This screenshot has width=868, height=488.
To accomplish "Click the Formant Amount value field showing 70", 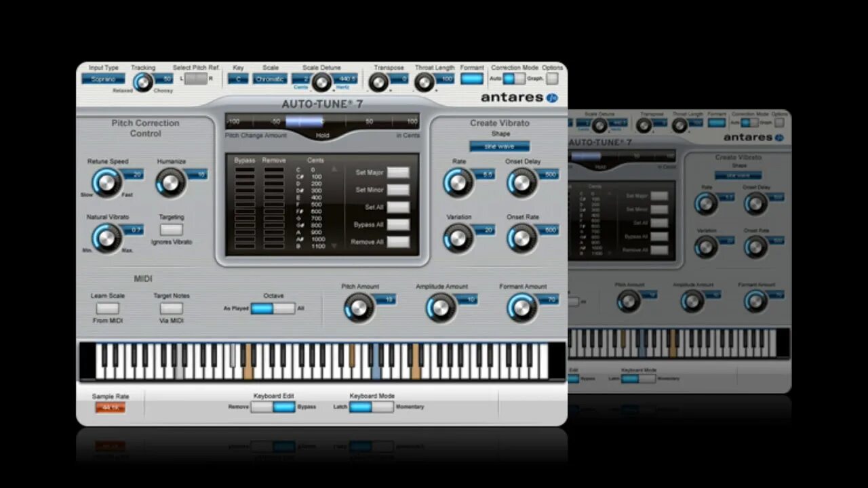I will [x=549, y=300].
